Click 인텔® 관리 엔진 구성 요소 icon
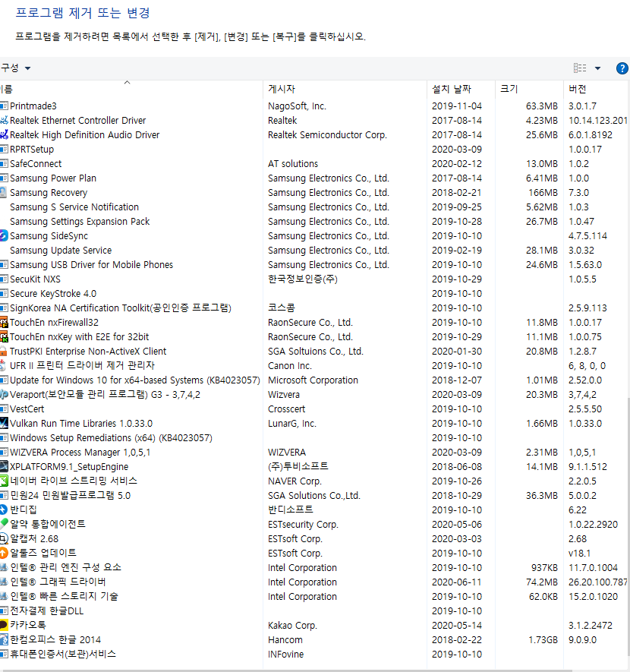This screenshot has width=630, height=672. coord(4,567)
